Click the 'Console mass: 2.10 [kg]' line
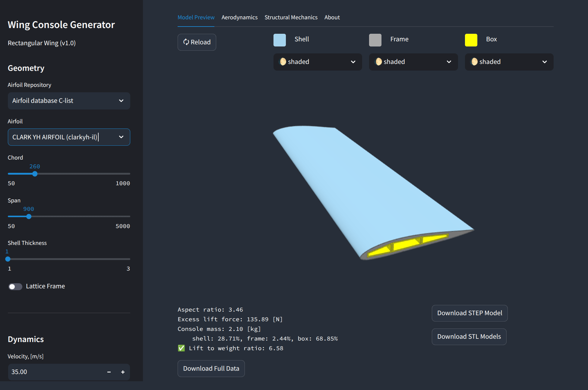The width and height of the screenshot is (588, 390). click(219, 329)
